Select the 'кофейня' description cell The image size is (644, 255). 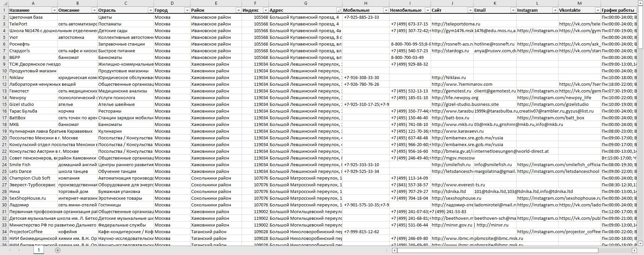[x=77, y=232]
